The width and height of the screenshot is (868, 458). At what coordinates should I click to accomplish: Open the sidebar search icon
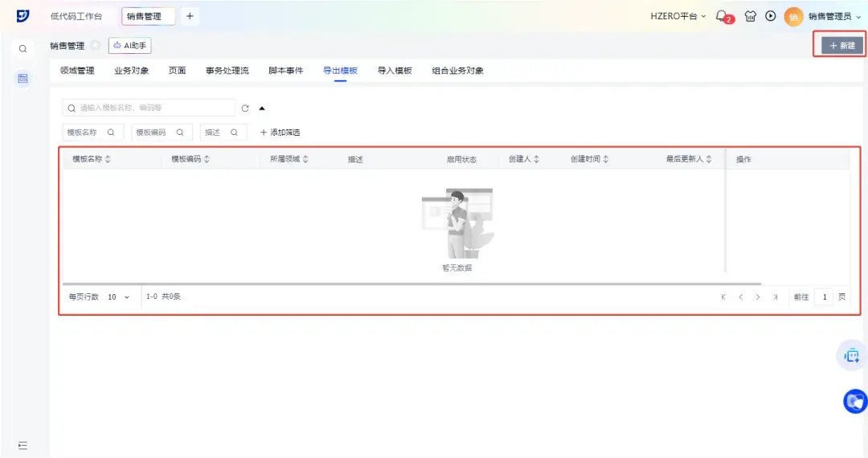click(23, 49)
